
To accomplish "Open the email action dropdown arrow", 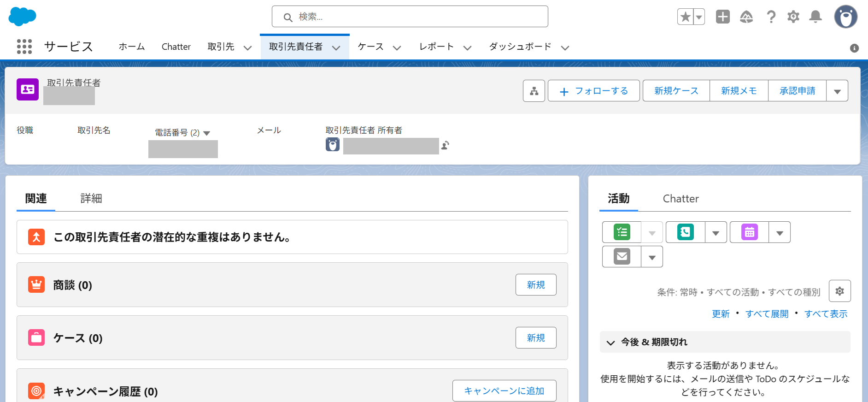I will pyautogui.click(x=652, y=257).
